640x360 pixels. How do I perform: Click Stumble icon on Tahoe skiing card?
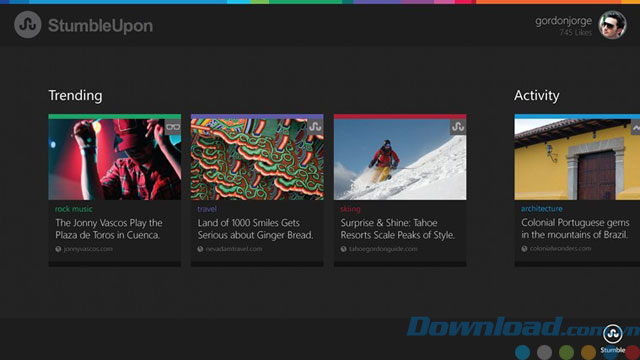[458, 127]
